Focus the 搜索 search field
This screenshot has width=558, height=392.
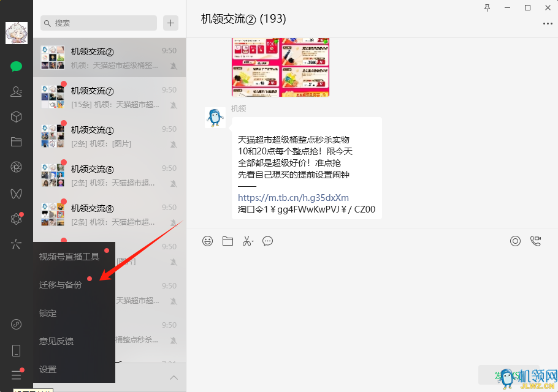point(99,23)
